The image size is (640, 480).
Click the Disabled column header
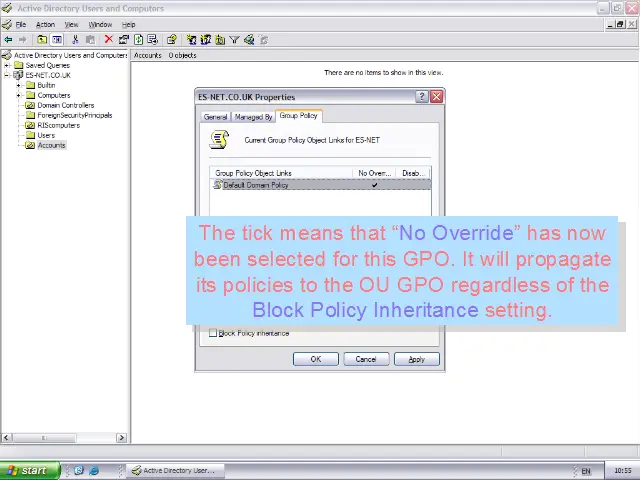click(x=413, y=173)
